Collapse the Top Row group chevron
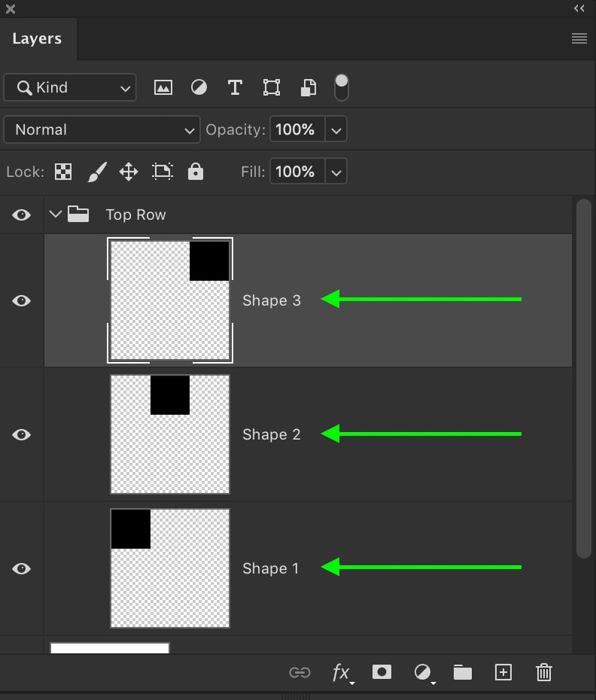 [56, 215]
